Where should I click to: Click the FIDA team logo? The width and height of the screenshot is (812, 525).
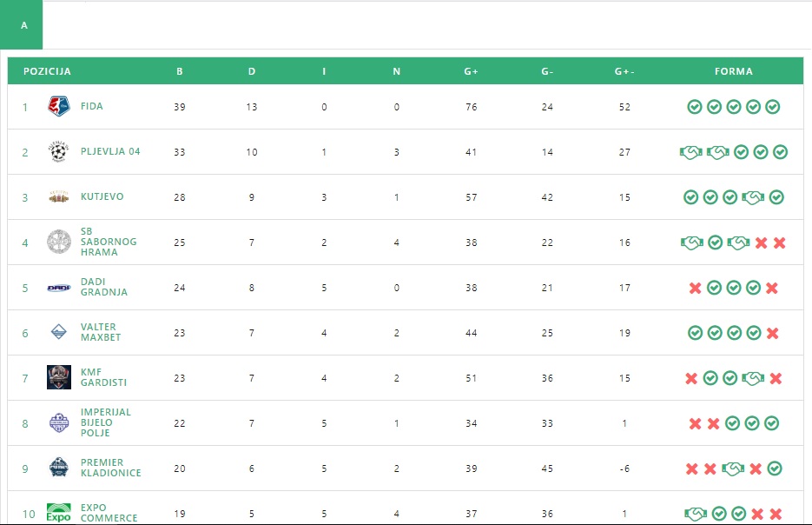[58, 107]
